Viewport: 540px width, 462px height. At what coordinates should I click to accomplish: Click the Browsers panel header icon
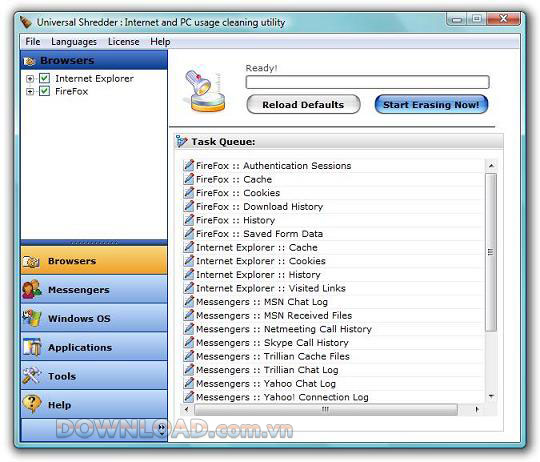click(x=30, y=61)
